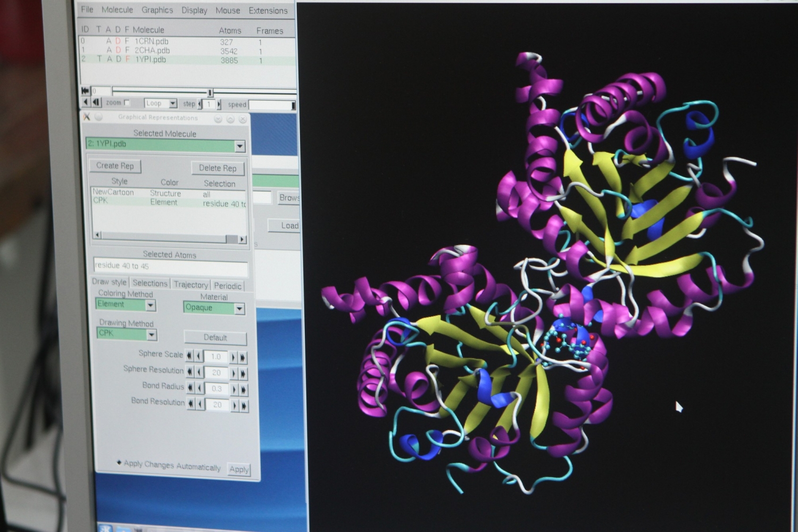Click the step back one frame button
This screenshot has height=532, width=798.
pos(96,102)
